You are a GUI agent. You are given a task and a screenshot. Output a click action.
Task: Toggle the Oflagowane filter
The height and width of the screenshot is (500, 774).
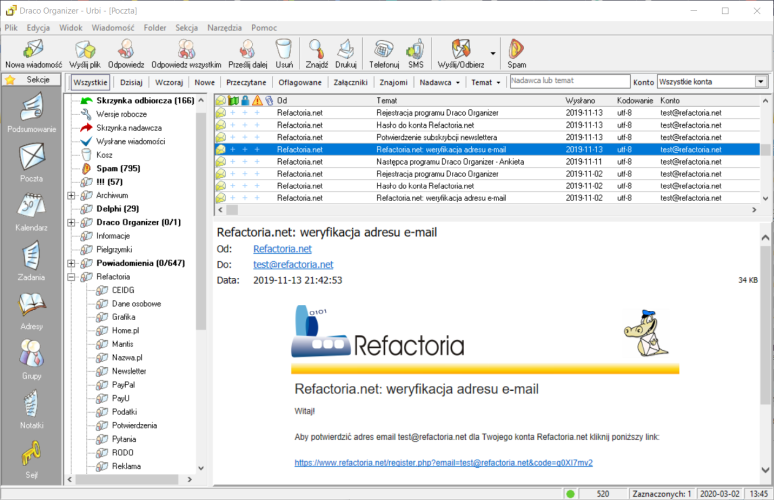[300, 82]
